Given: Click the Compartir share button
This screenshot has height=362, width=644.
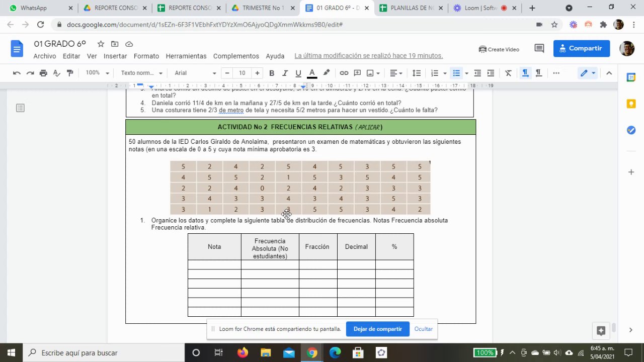Looking at the screenshot, I should (582, 48).
